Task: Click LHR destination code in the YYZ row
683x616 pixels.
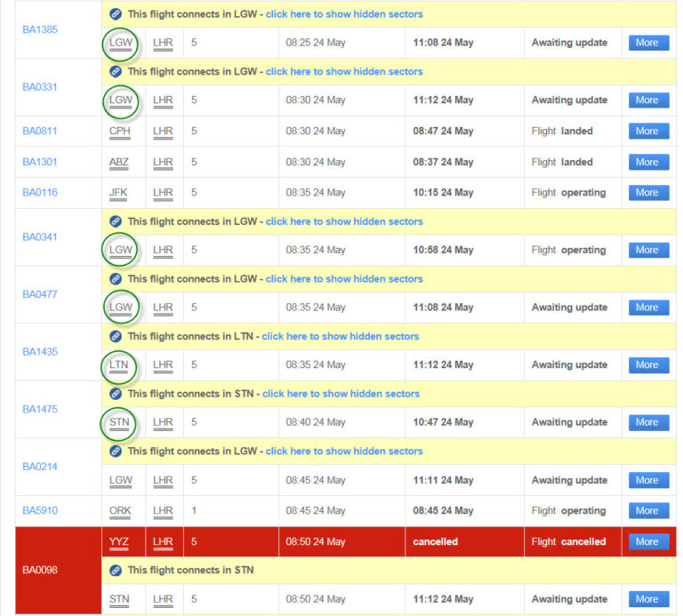Action: (x=163, y=542)
